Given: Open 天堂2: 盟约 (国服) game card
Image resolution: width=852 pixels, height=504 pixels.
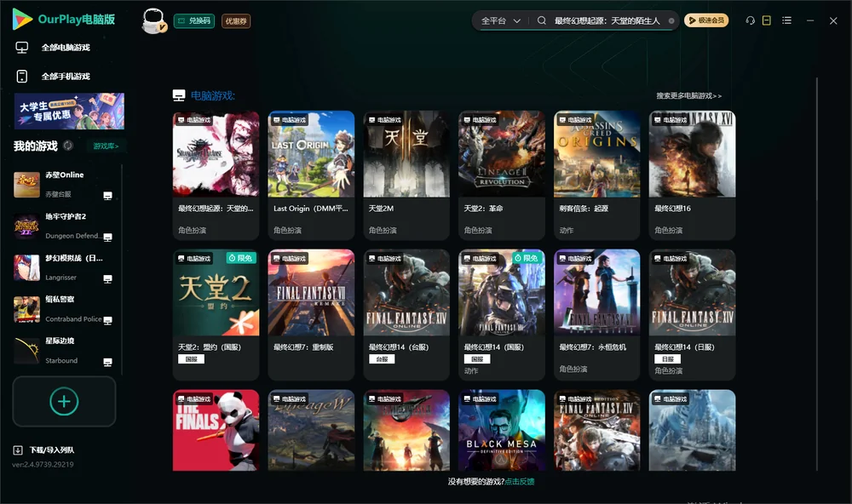Looking at the screenshot, I should [216, 314].
